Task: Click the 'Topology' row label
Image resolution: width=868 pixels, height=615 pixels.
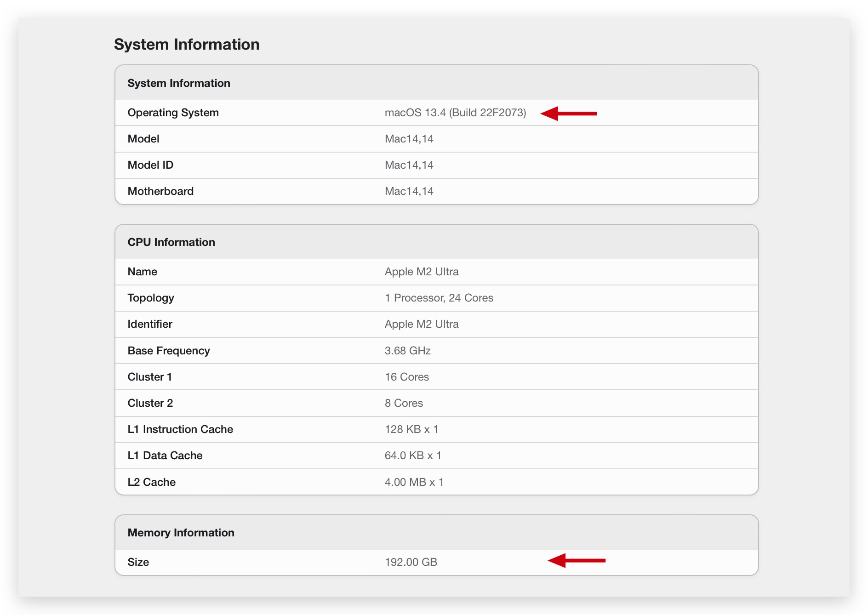Action: click(151, 298)
